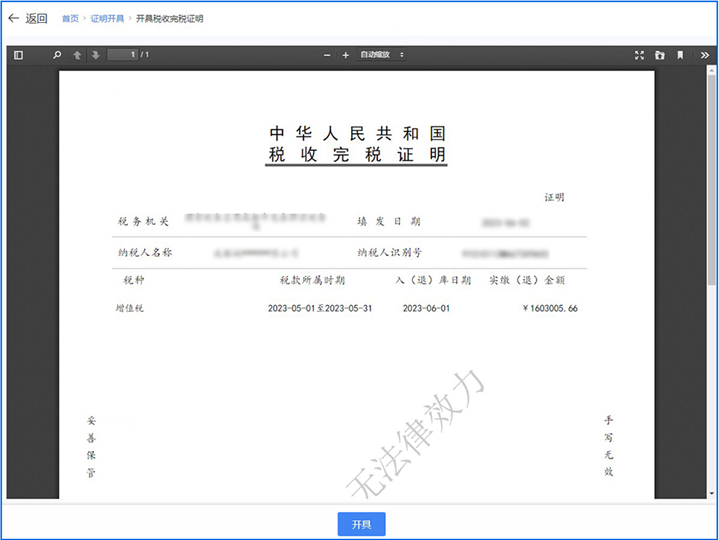The image size is (719, 540).
Task: Go back using the 返回 arrow
Action: 27,18
